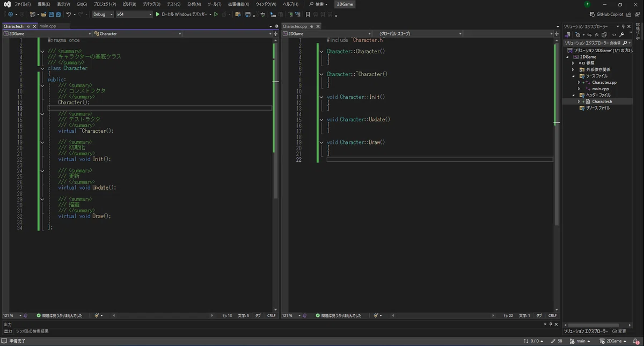Click the GitHub Copilot button

(606, 15)
